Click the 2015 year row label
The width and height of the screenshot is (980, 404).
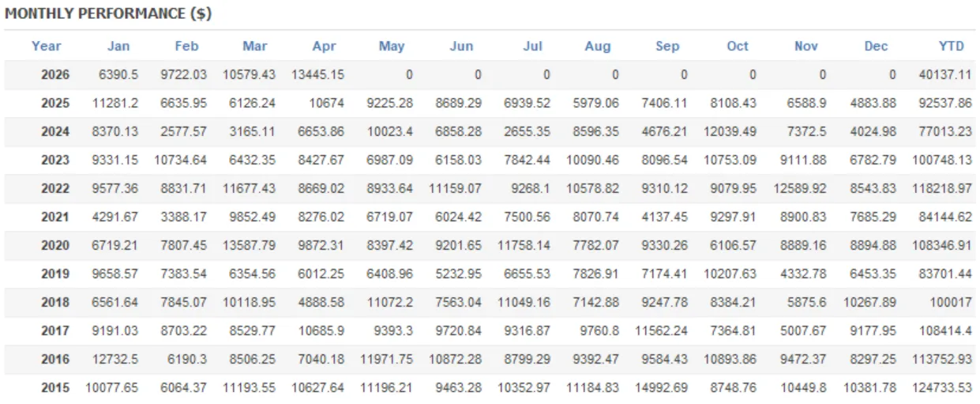click(55, 388)
